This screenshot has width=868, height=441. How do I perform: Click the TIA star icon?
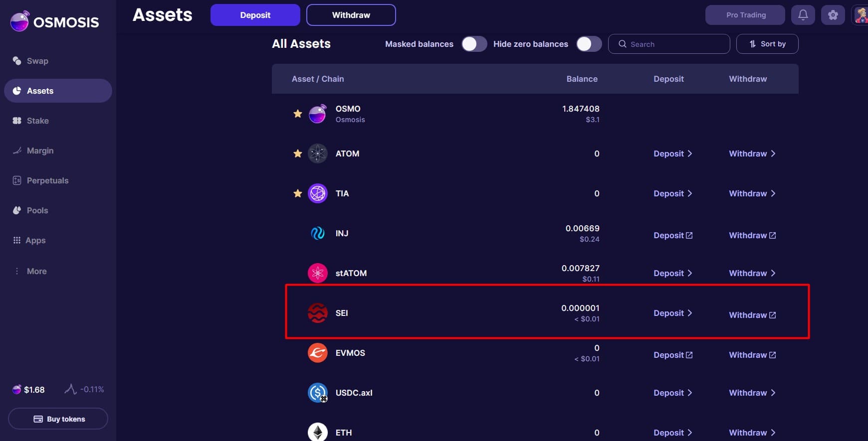[x=298, y=193]
